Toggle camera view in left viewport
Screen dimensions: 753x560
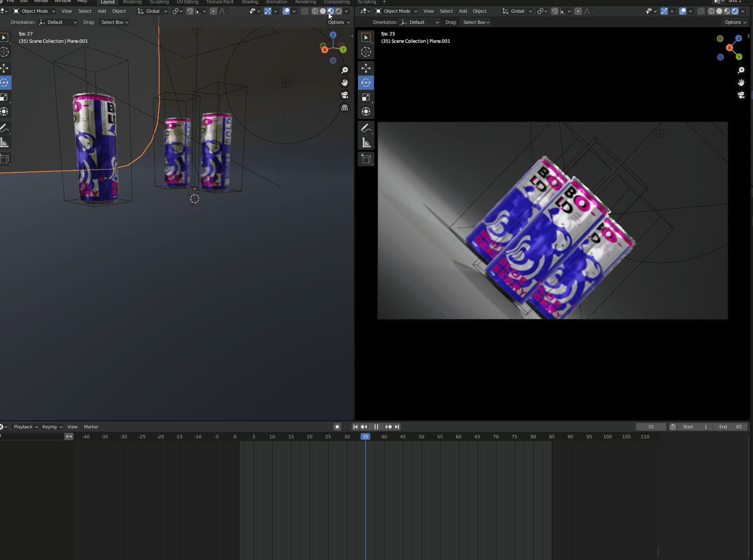[345, 95]
